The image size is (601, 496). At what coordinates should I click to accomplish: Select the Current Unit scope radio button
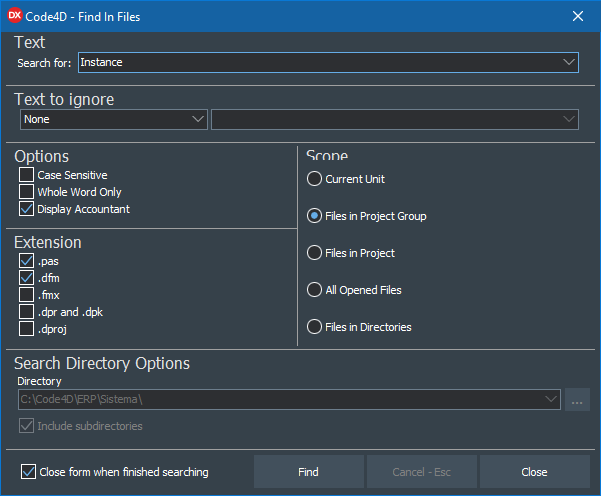pos(315,179)
